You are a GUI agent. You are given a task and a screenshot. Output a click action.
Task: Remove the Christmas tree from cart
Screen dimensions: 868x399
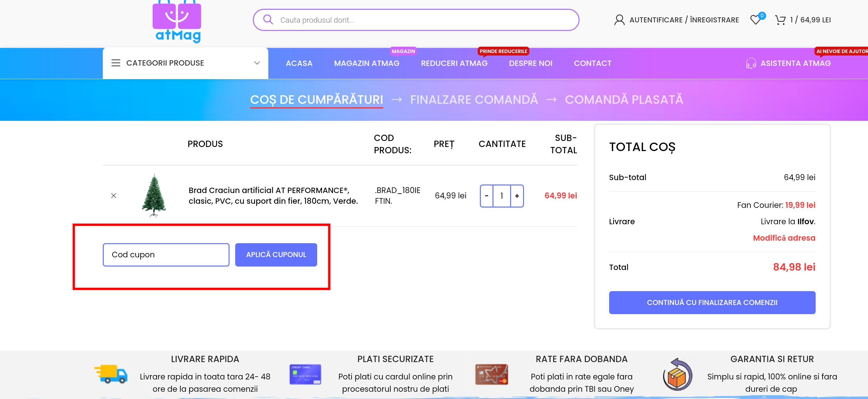pyautogui.click(x=114, y=196)
